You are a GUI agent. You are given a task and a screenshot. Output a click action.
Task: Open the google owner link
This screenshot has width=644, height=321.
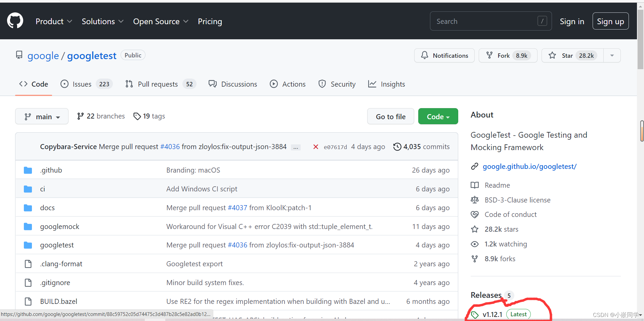tap(43, 56)
